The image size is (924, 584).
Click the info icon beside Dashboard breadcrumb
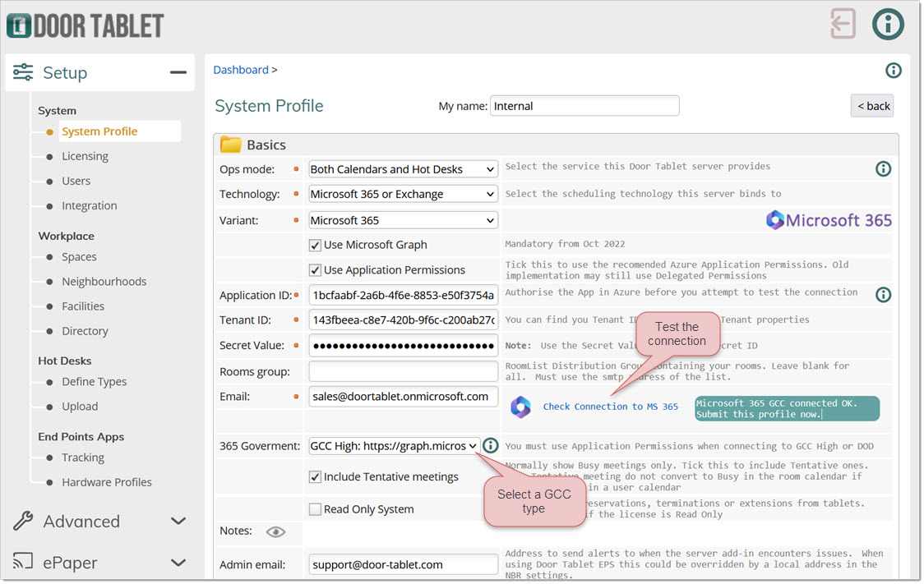pos(894,71)
